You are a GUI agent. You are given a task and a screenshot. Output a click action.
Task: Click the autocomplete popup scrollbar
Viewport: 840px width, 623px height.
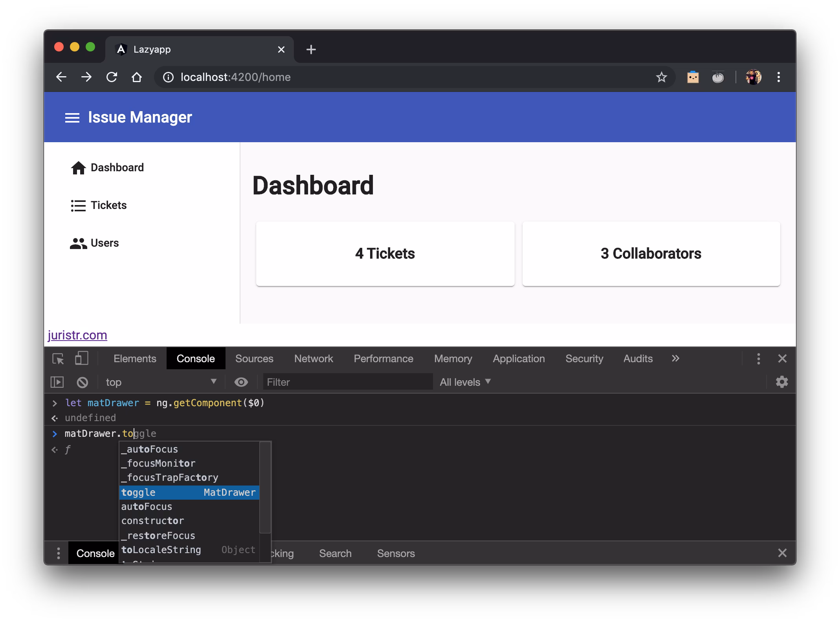click(266, 487)
